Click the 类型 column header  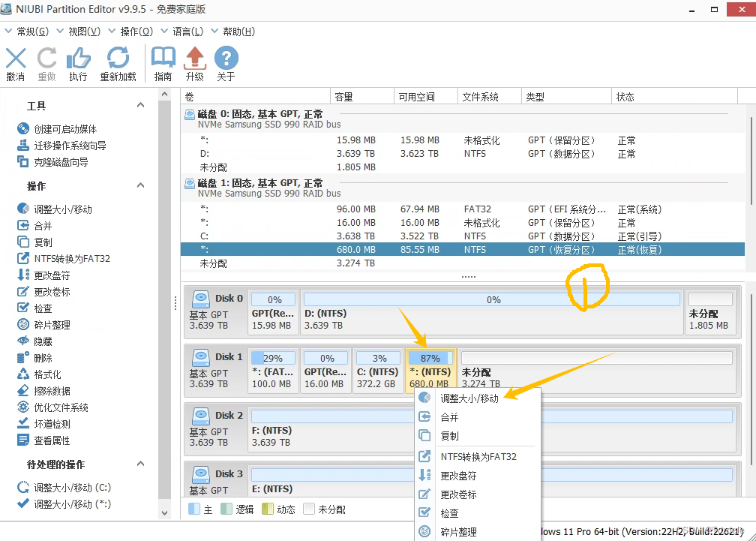566,97
